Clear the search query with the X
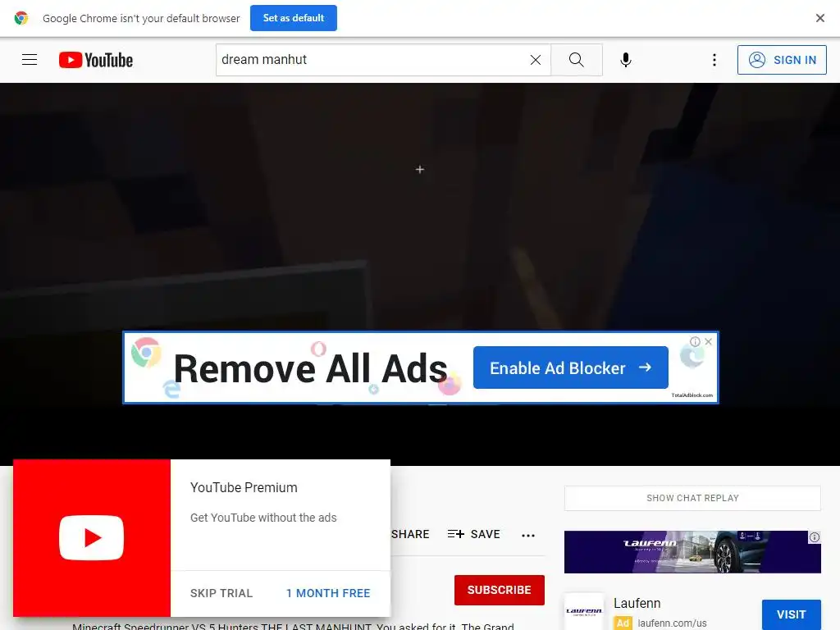Viewport: 840px width, 630px height. [x=535, y=60]
